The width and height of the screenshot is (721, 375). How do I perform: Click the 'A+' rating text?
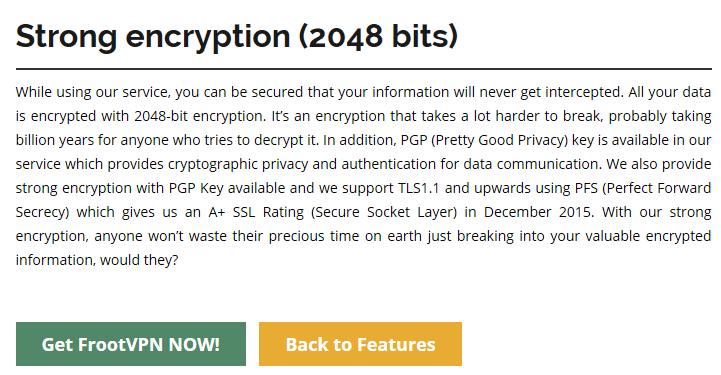(217, 212)
